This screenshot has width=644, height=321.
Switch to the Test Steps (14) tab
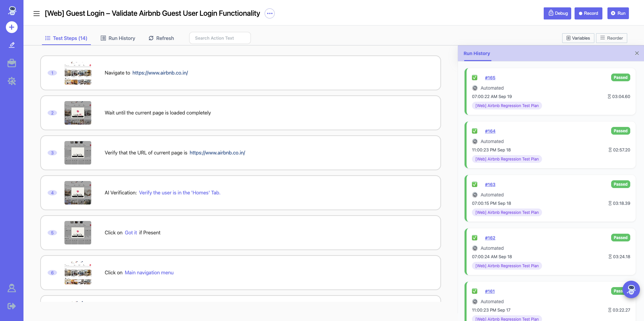tap(66, 38)
